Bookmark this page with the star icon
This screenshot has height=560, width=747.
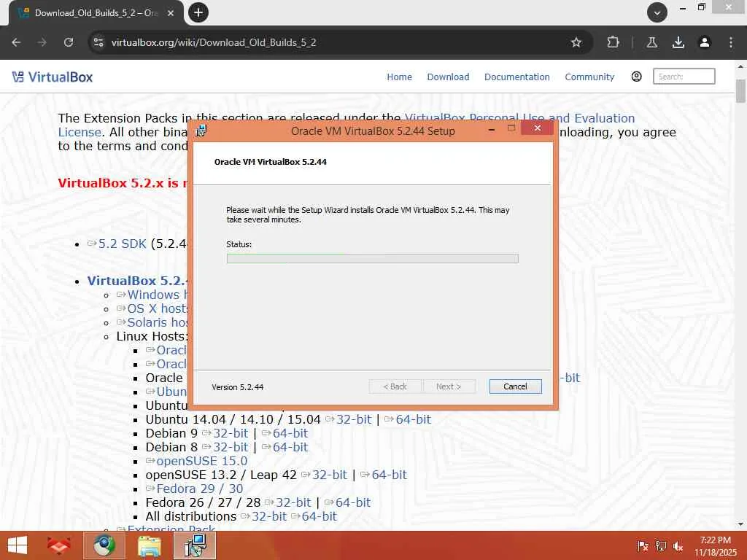(576, 42)
